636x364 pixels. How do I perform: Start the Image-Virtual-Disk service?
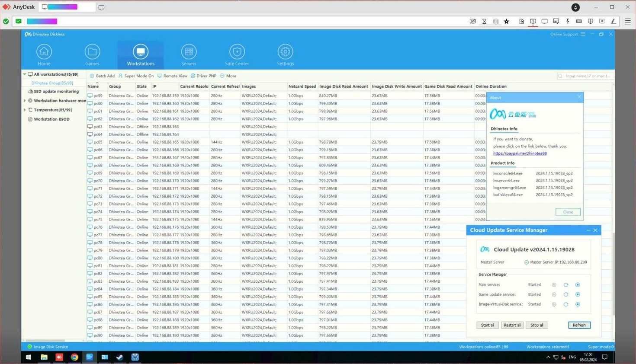coord(554,304)
